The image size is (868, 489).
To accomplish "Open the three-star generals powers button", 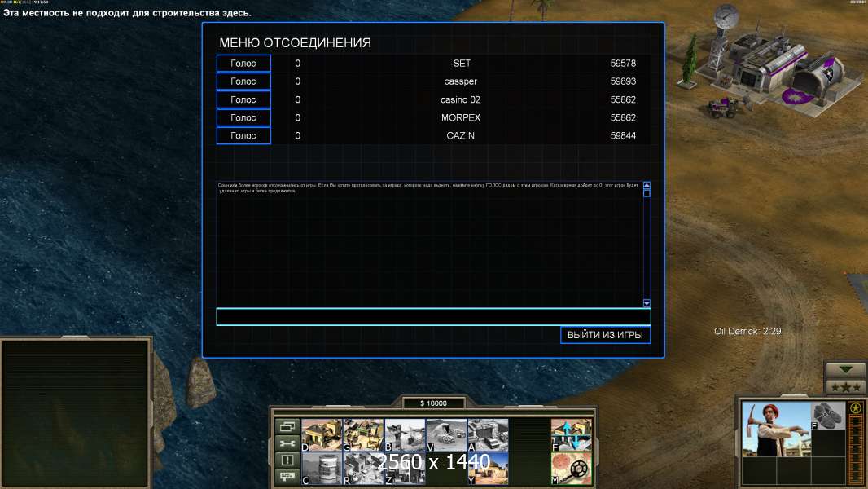I will click(845, 387).
